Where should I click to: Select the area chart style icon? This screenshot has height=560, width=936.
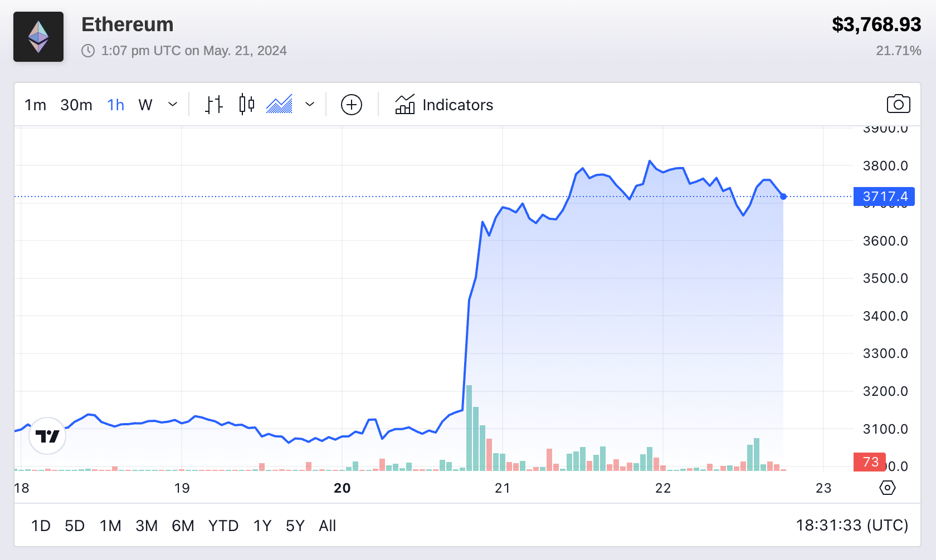(x=279, y=105)
